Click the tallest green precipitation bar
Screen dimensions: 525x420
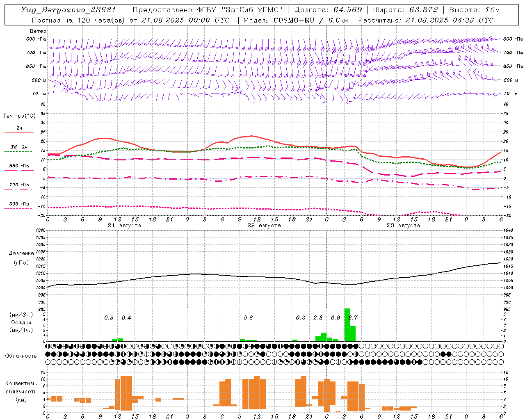347,325
